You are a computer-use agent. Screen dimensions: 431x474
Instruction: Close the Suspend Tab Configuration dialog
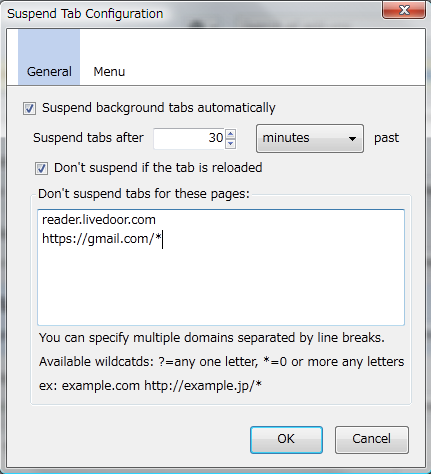point(404,10)
